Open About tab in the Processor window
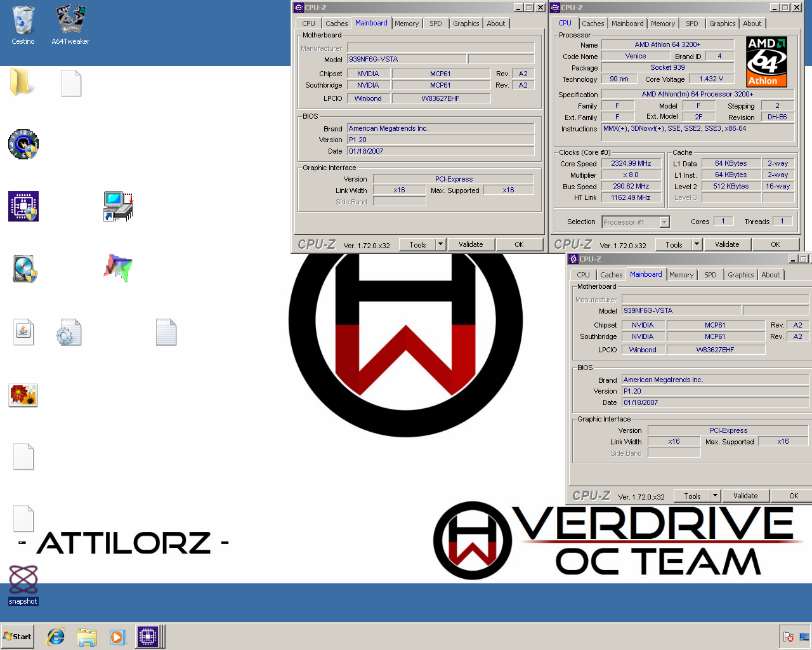 coord(752,23)
